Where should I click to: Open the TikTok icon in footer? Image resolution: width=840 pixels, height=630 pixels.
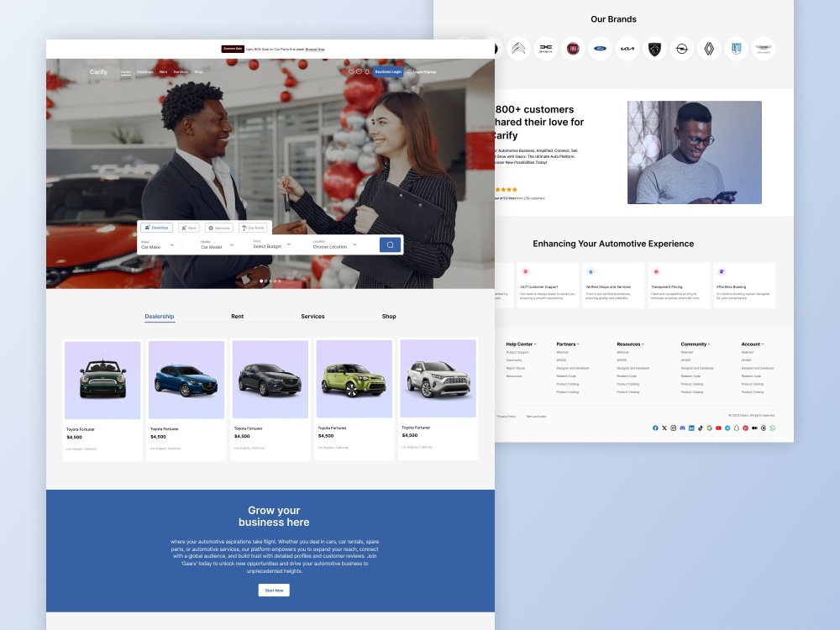click(x=701, y=428)
